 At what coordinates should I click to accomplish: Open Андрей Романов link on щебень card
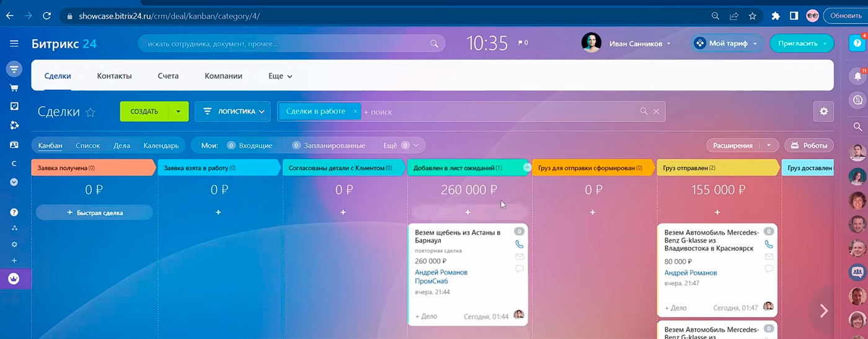[x=441, y=272]
